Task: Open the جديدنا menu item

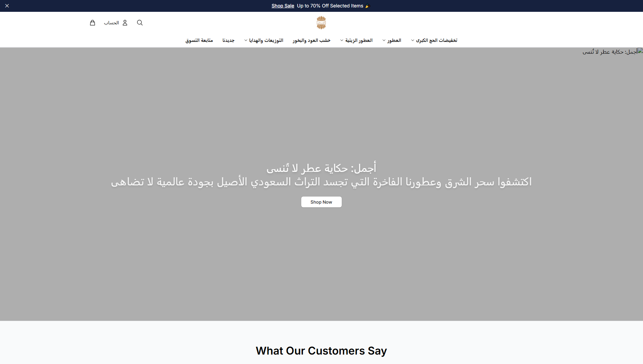Action: [228, 40]
